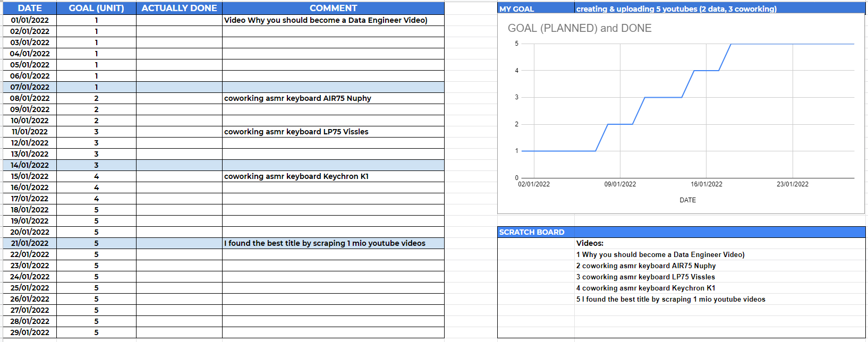Viewport: 868px width, 342px height.
Task: Click the ACTUALLY DONE cell for 08/01/2022
Action: [179, 98]
